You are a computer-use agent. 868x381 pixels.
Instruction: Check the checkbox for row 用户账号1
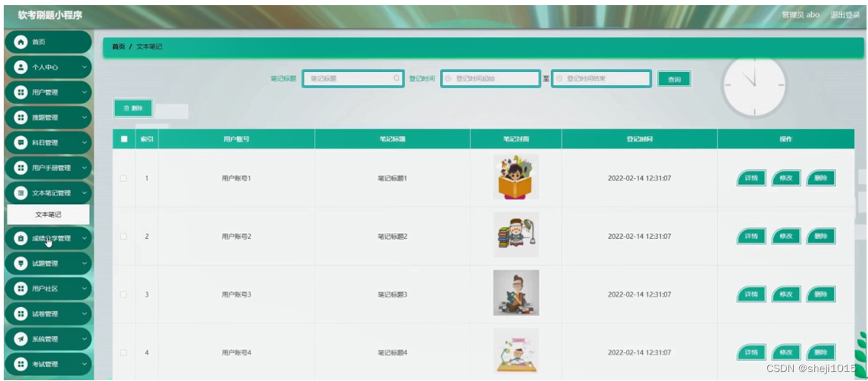coord(124,178)
